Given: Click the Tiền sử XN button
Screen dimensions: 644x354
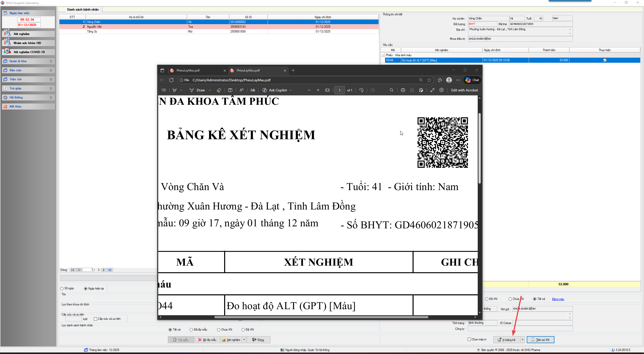Looking at the screenshot, I should pos(540,340).
